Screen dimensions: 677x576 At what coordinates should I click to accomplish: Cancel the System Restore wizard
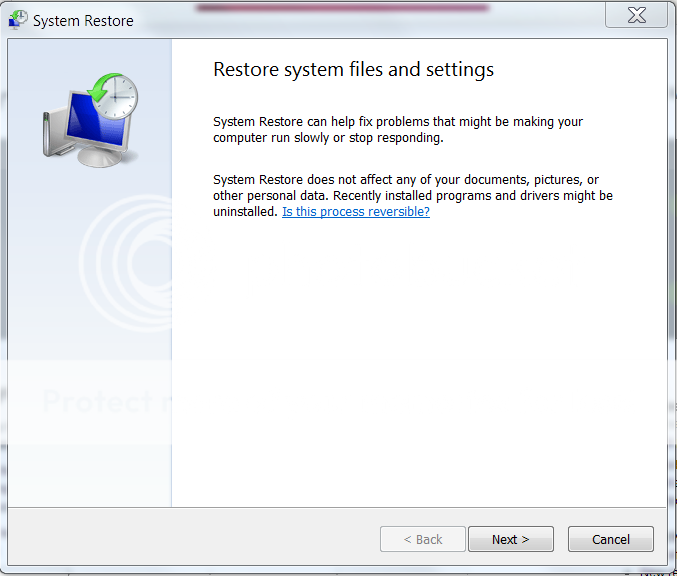(611, 539)
